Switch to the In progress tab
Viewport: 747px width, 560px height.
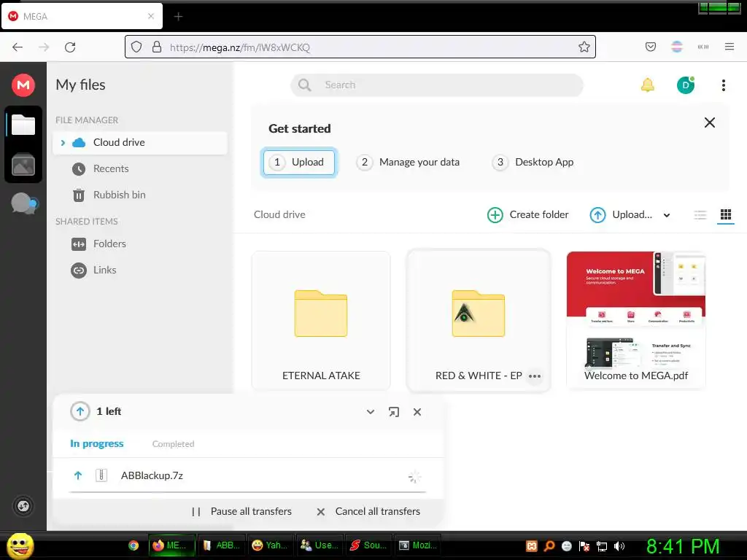[x=97, y=444]
